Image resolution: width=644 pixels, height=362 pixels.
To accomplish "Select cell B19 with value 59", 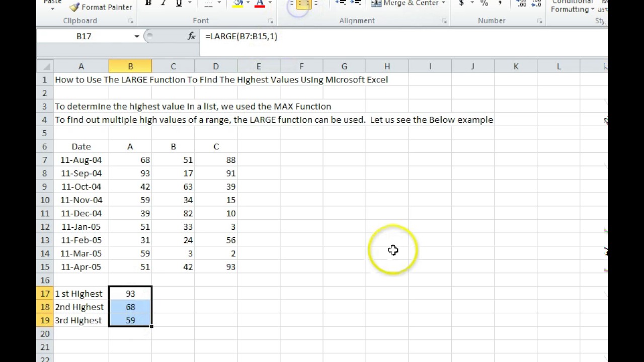I will [x=130, y=320].
